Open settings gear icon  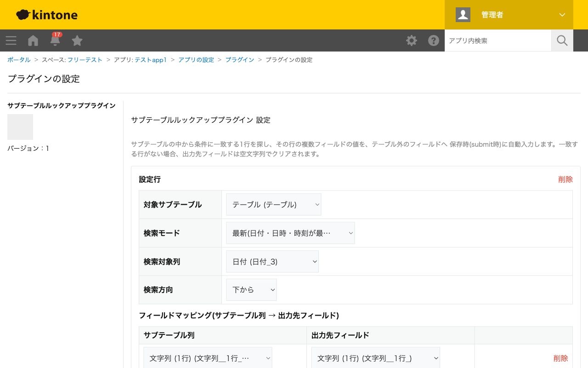(x=412, y=40)
